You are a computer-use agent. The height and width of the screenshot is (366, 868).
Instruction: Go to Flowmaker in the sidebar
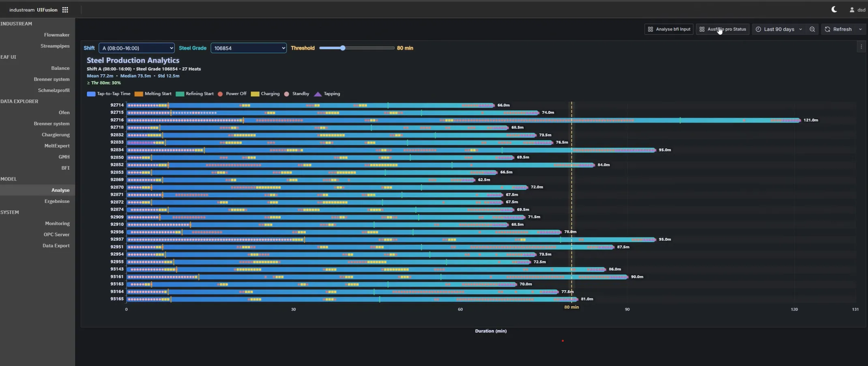click(56, 35)
